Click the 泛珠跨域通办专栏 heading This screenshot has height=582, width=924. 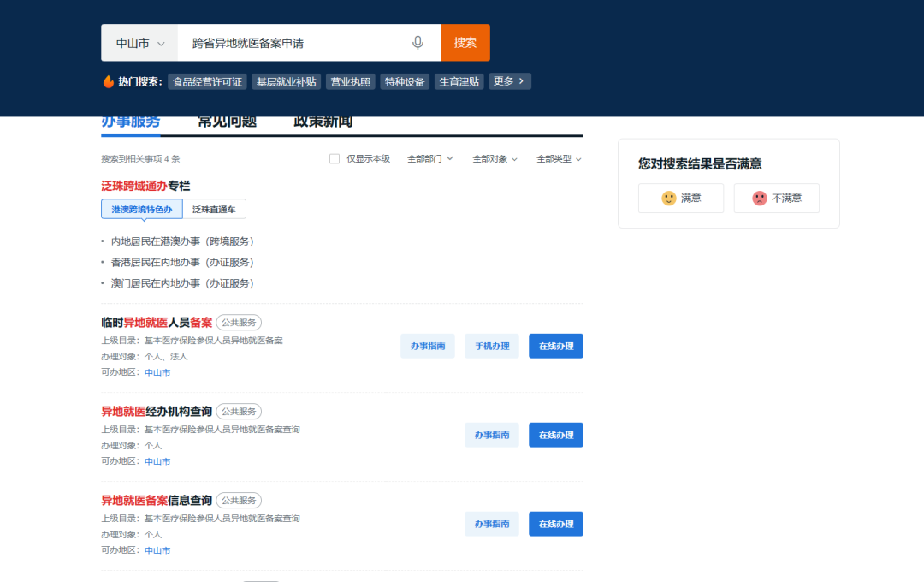(145, 187)
